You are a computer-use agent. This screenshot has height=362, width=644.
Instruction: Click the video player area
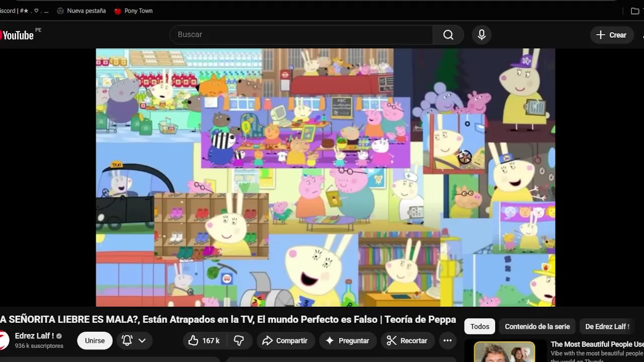[326, 177]
